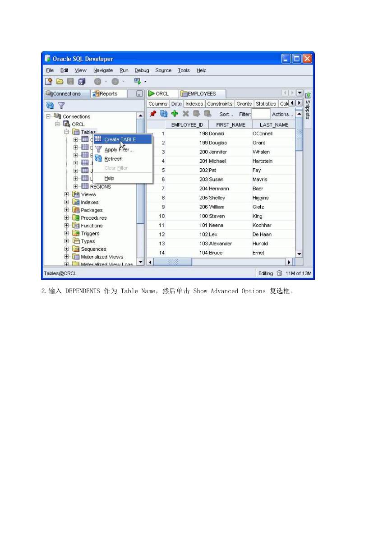Click the Back navigation toolbar button
Screen dimensions: 392x554
[97, 82]
